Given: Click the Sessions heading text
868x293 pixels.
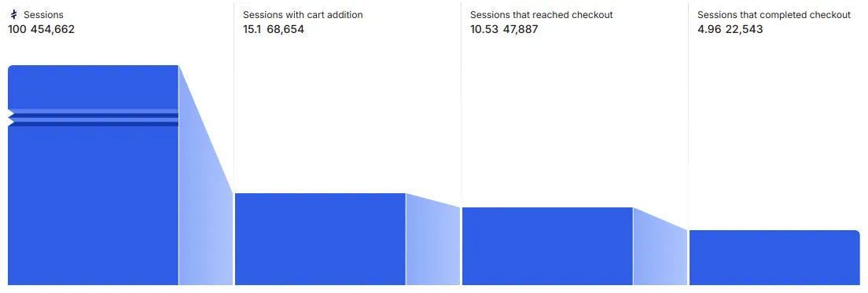Looking at the screenshot, I should 43,15.
